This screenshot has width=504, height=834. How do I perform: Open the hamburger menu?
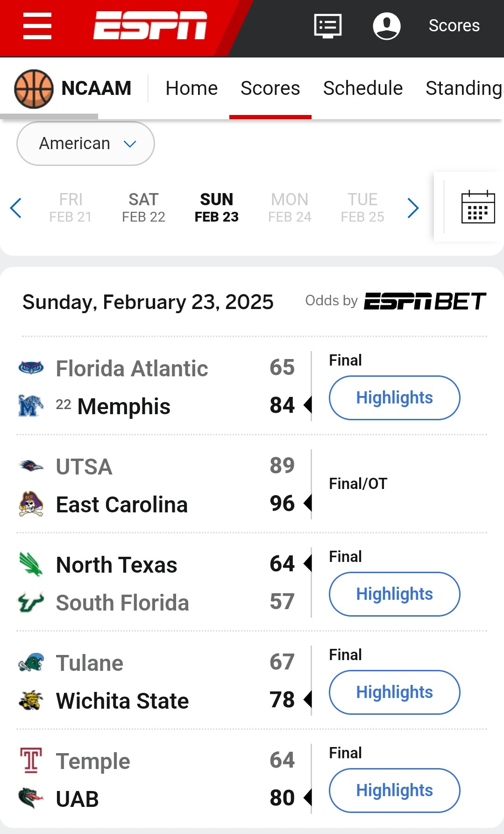[x=37, y=26]
